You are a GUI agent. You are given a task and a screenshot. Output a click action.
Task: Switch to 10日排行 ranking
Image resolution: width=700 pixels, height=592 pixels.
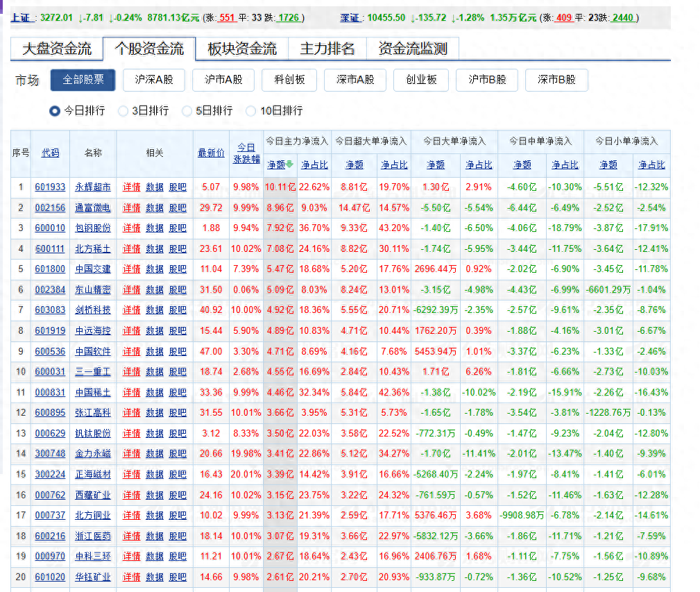(x=250, y=110)
